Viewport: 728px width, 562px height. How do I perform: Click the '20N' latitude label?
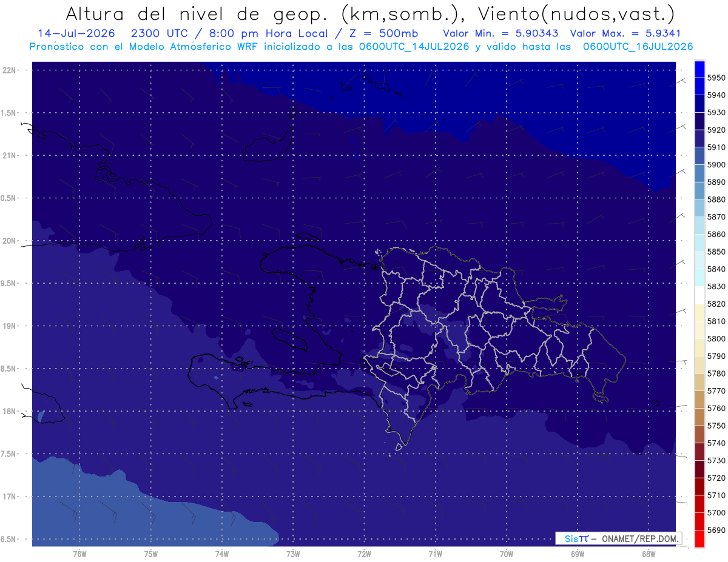(10, 241)
